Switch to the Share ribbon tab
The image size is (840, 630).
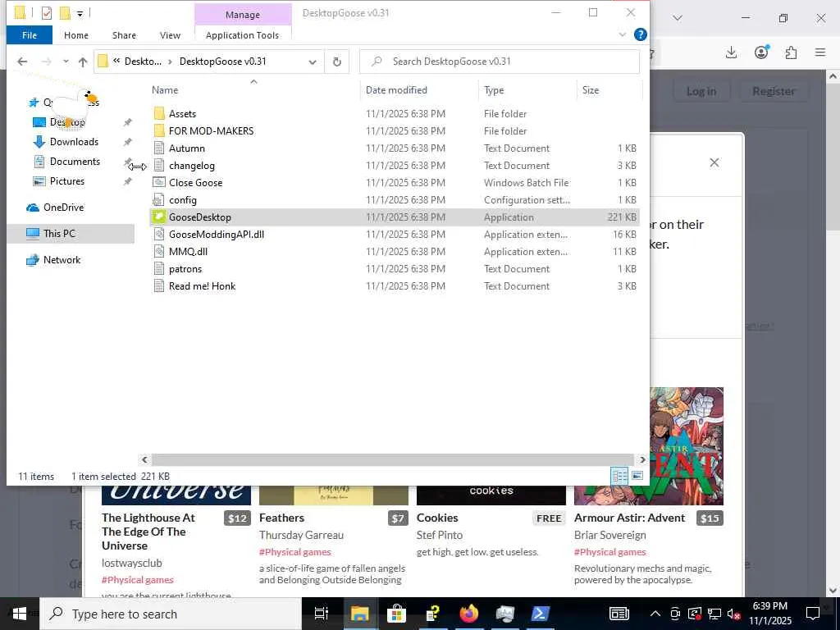(124, 35)
